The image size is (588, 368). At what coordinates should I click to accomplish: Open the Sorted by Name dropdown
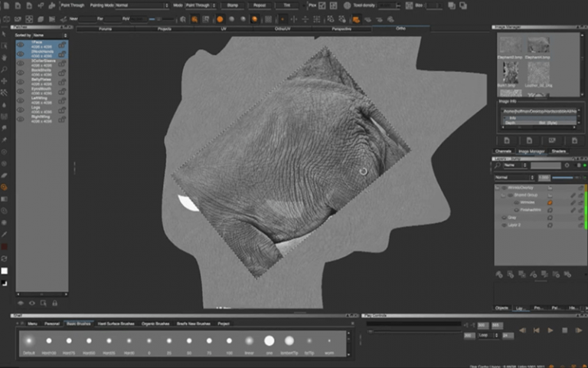50,35
